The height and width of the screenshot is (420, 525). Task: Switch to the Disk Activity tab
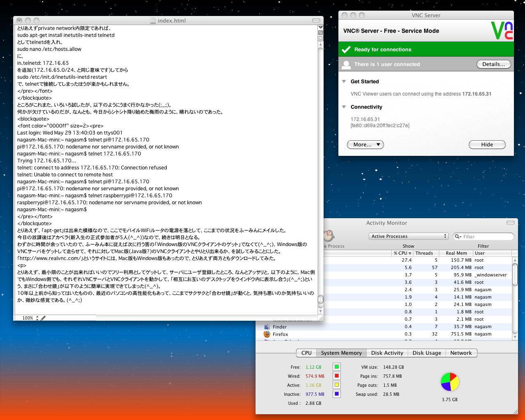(387, 353)
